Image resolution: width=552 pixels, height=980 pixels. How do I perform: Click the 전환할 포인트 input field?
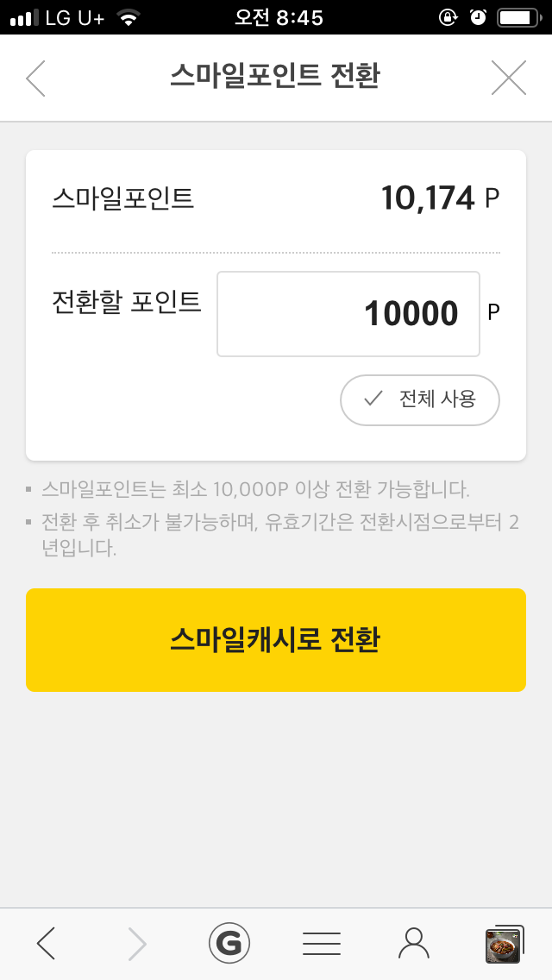(348, 314)
